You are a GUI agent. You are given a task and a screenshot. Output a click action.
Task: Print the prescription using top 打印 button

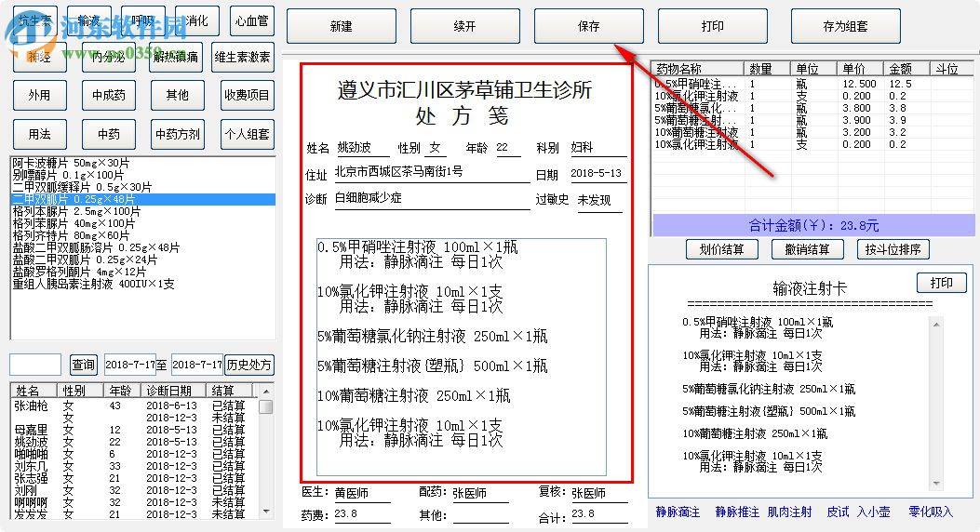click(713, 26)
